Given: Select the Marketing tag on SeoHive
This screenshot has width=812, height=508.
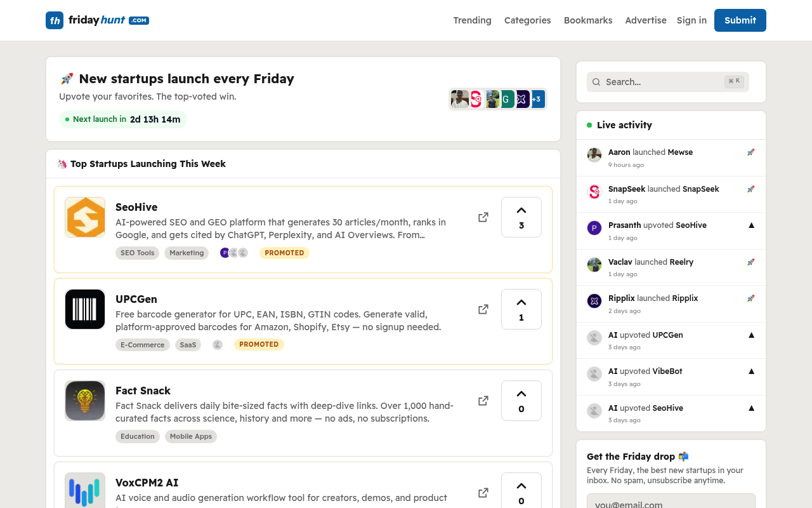Looking at the screenshot, I should (187, 253).
